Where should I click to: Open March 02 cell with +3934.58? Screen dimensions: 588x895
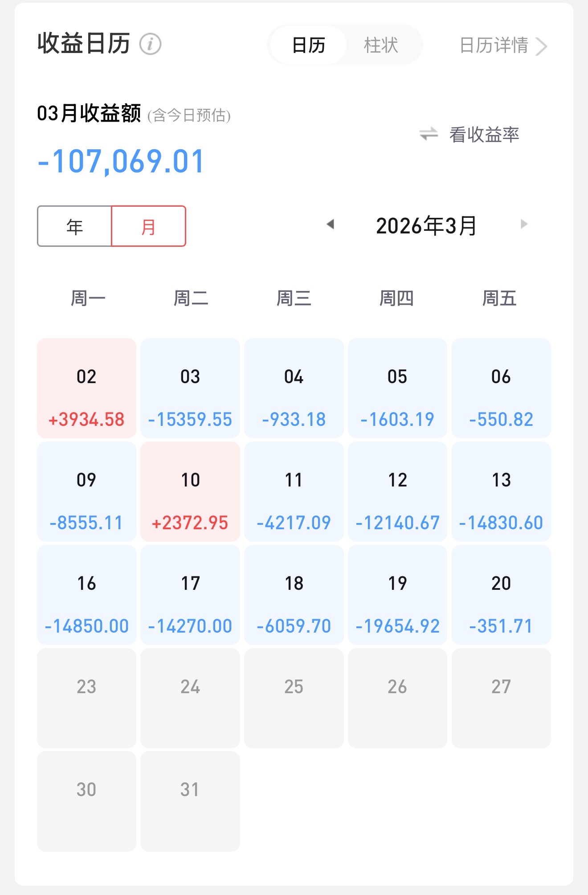[x=86, y=388]
